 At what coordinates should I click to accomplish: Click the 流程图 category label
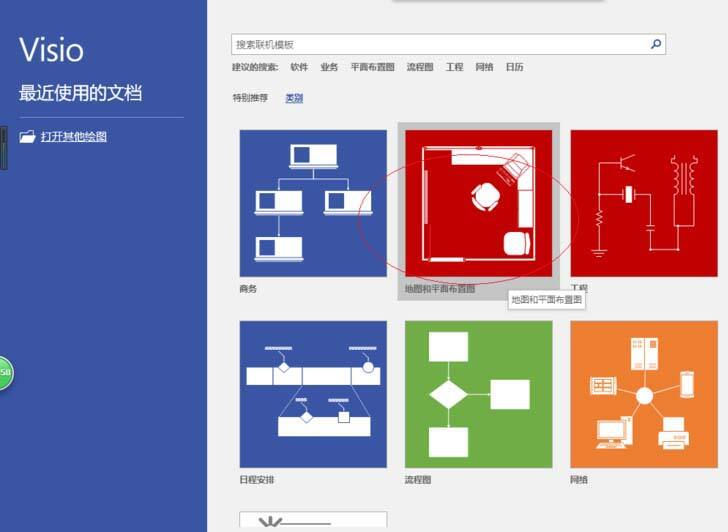click(418, 480)
